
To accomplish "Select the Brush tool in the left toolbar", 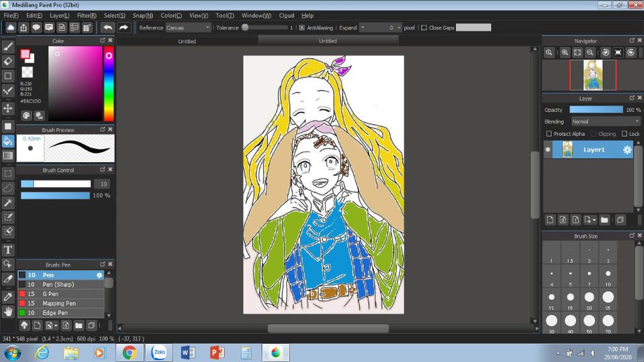I will [8, 47].
